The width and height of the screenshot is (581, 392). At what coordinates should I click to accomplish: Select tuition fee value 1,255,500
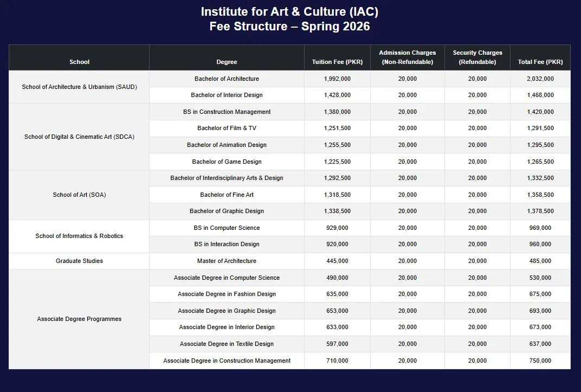coord(337,145)
